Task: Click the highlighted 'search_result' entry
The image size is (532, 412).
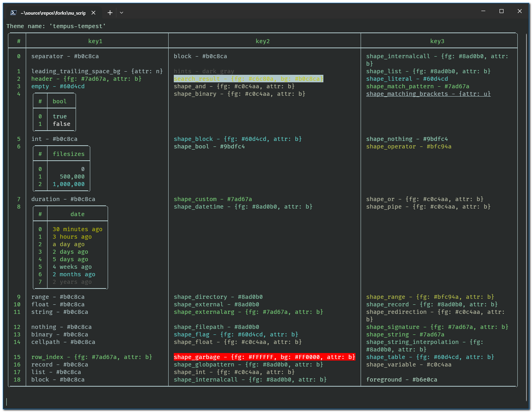Action: click(x=249, y=79)
